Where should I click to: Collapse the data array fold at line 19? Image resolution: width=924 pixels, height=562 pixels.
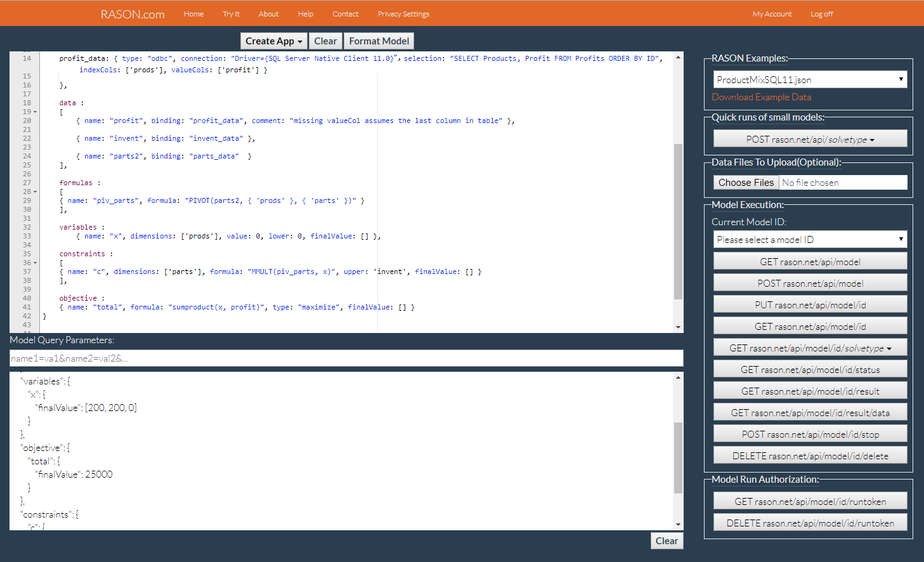click(35, 112)
